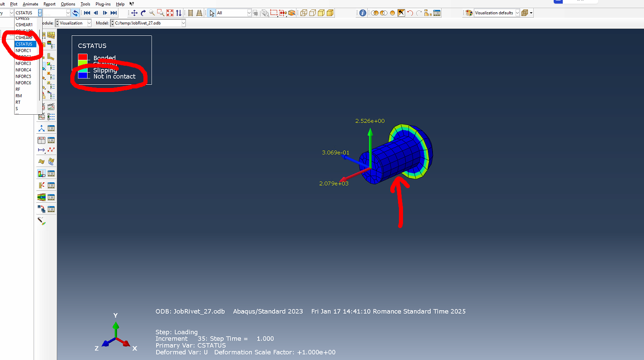The width and height of the screenshot is (644, 360).
Task: Click the dark blue Not in contact swatch
Action: coord(83,75)
